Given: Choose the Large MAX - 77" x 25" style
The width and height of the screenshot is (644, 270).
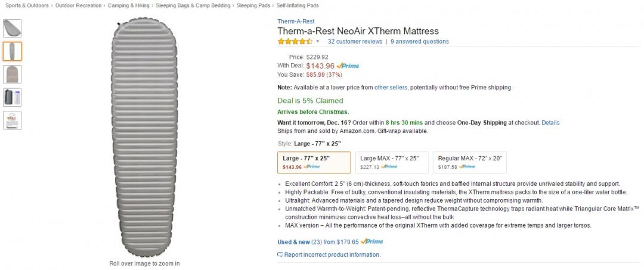Looking at the screenshot, I should (391, 162).
